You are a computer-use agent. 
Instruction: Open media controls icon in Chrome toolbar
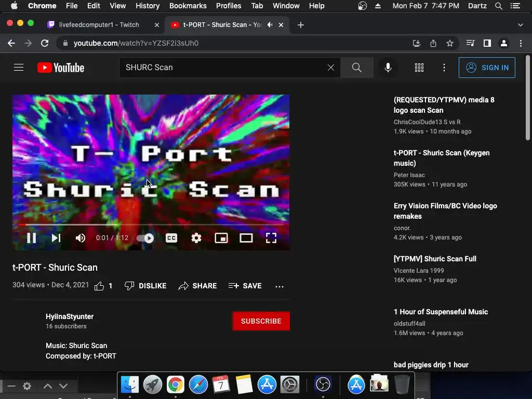pos(470,43)
